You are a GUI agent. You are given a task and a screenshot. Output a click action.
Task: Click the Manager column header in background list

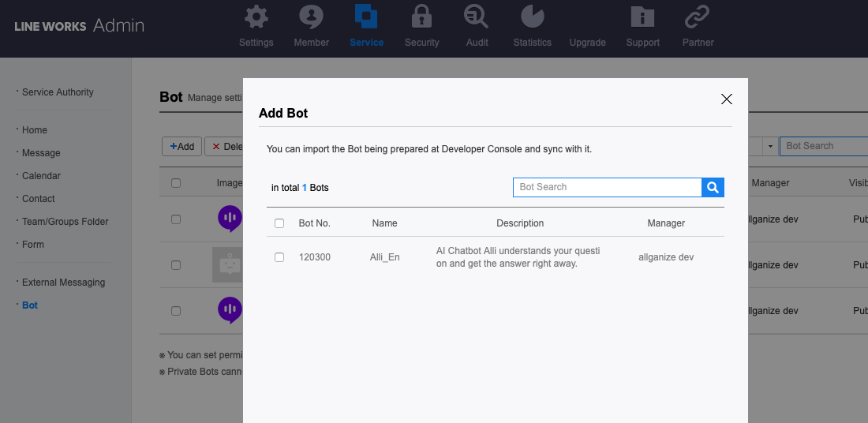coord(770,183)
